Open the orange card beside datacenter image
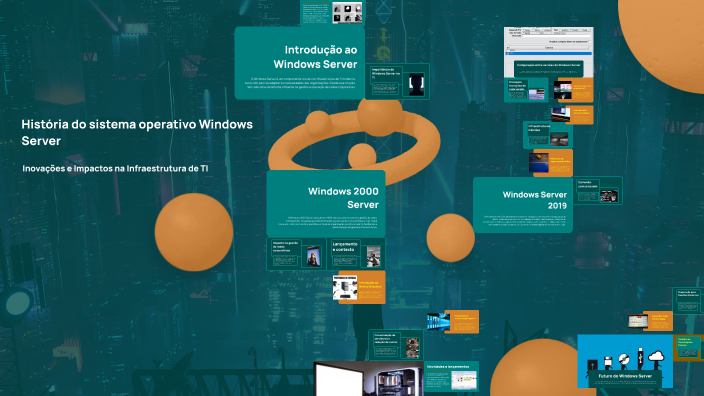Screen dimensions: 704x396 click(x=462, y=321)
